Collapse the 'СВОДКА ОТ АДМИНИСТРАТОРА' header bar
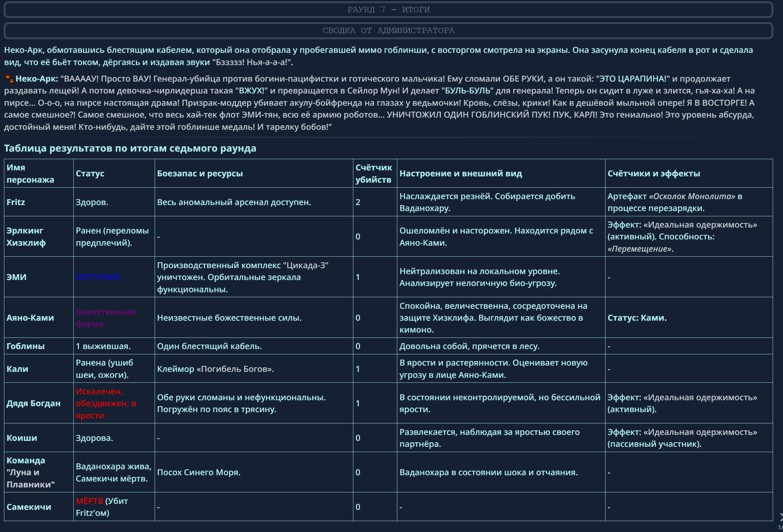Viewport: 783px width, 532px height. click(x=388, y=31)
